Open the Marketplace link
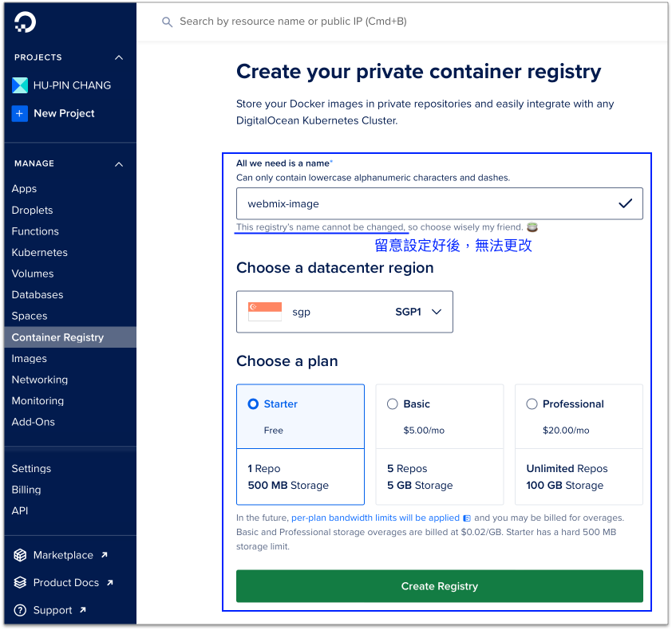Viewport: 672px width, 630px height. (x=63, y=555)
